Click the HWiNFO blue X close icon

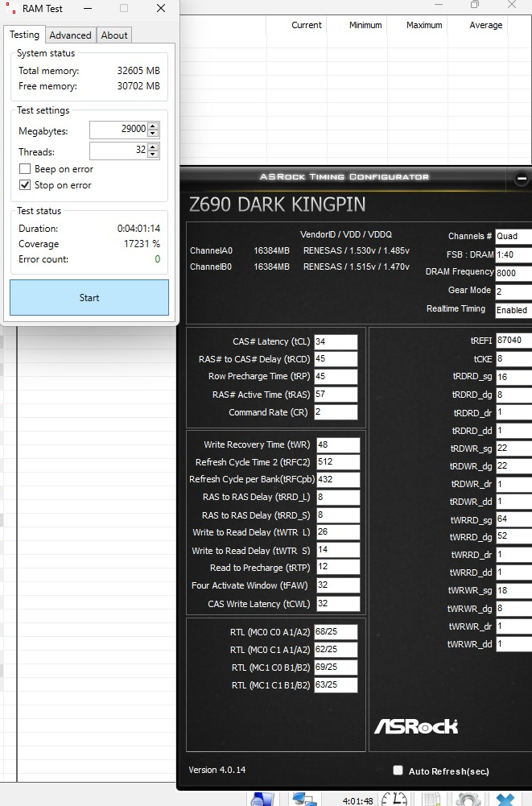coord(505,800)
